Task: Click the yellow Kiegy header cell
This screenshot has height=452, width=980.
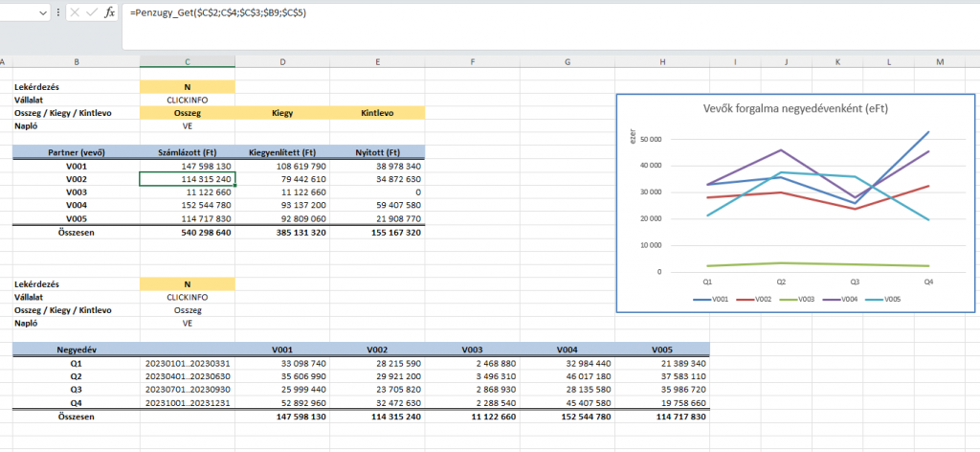Action: point(282,112)
